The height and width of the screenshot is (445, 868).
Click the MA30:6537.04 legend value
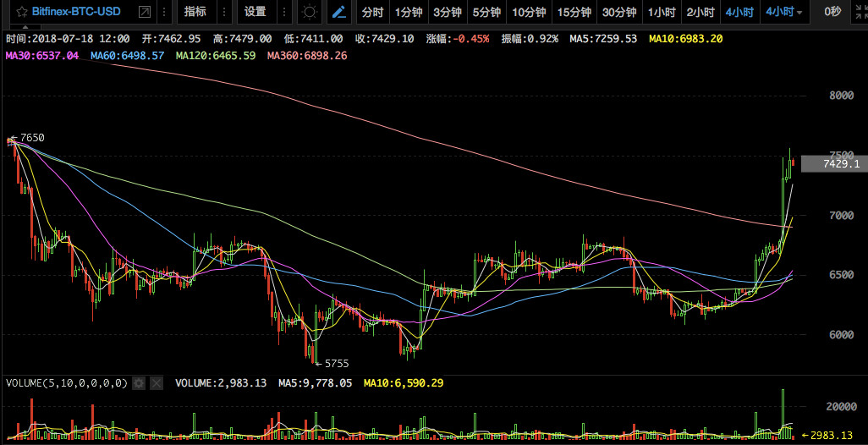click(42, 55)
